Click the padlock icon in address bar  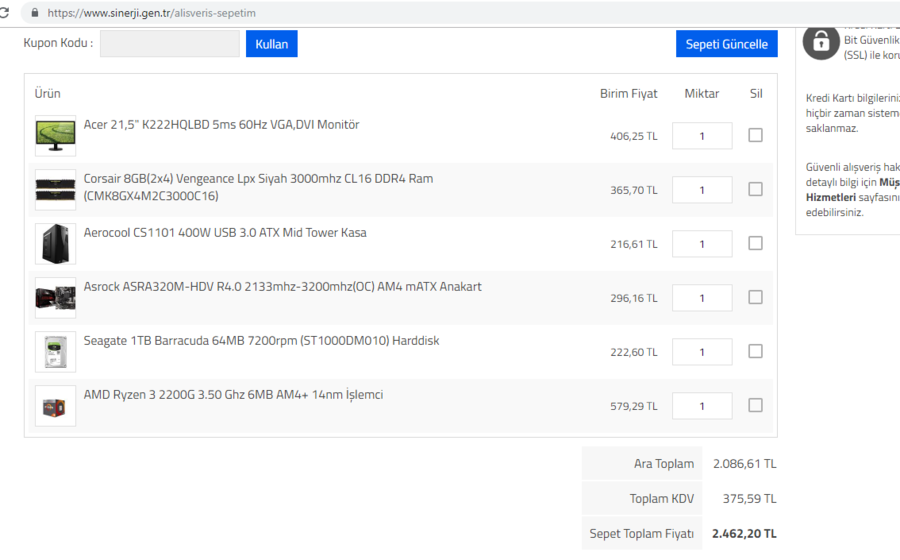click(34, 13)
